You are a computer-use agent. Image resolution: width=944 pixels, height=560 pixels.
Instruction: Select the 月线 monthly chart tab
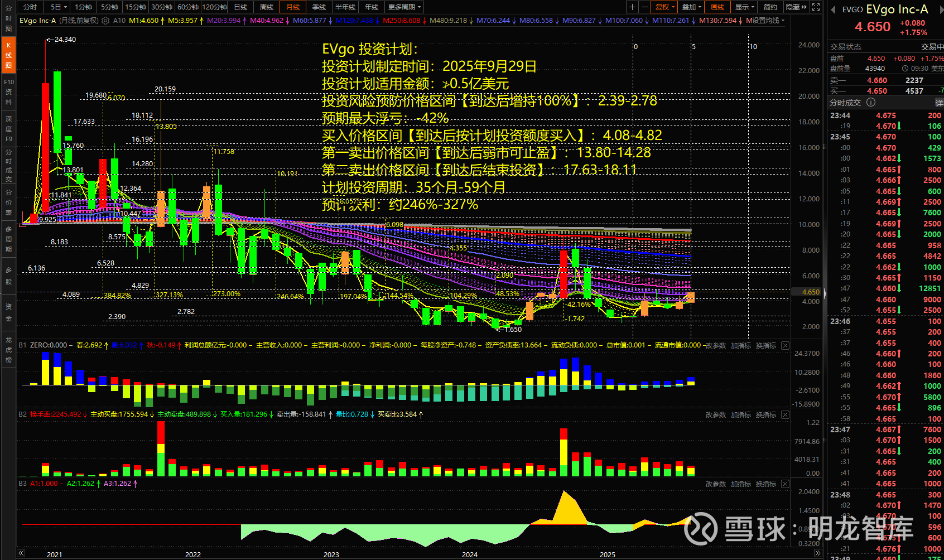coord(293,7)
